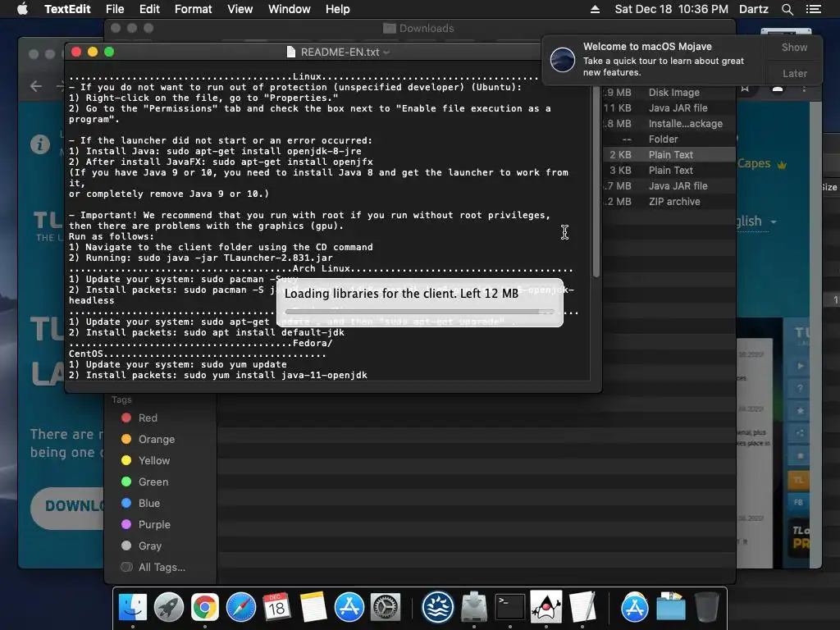The image size is (840, 630).
Task: Open the App Store icon left of the Downloads folder
Action: tap(634, 607)
